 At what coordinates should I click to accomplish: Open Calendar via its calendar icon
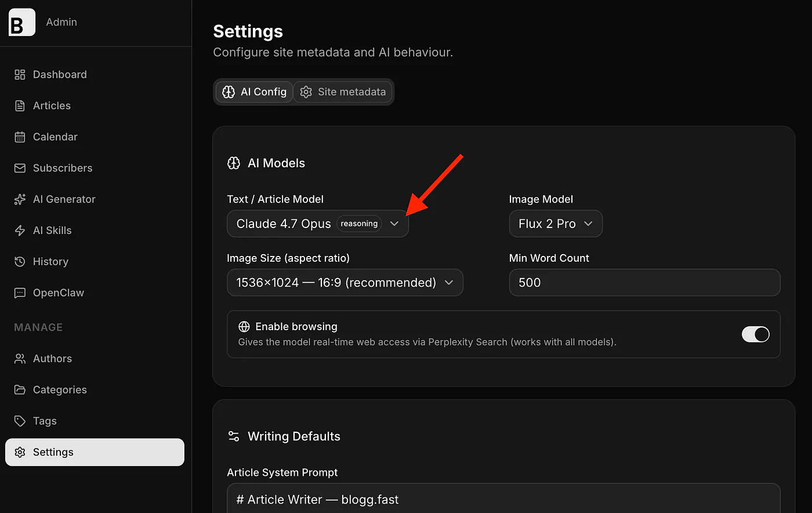pyautogui.click(x=20, y=137)
